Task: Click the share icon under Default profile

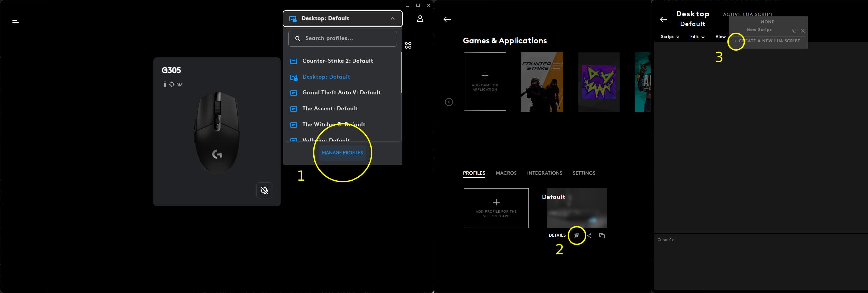Action: click(589, 236)
